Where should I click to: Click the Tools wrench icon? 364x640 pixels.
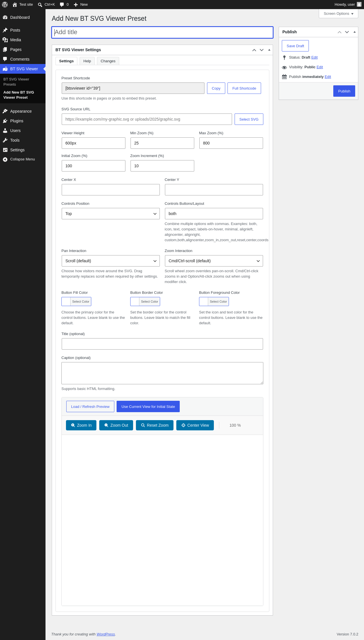click(x=5, y=140)
